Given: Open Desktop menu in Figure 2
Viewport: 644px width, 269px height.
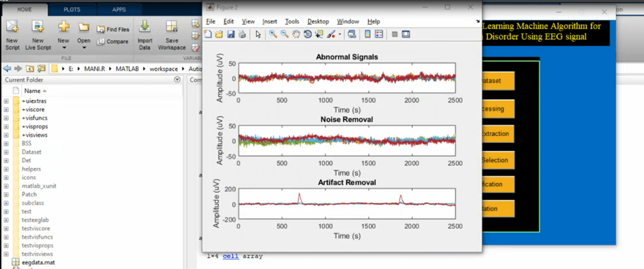Looking at the screenshot, I should click(318, 22).
